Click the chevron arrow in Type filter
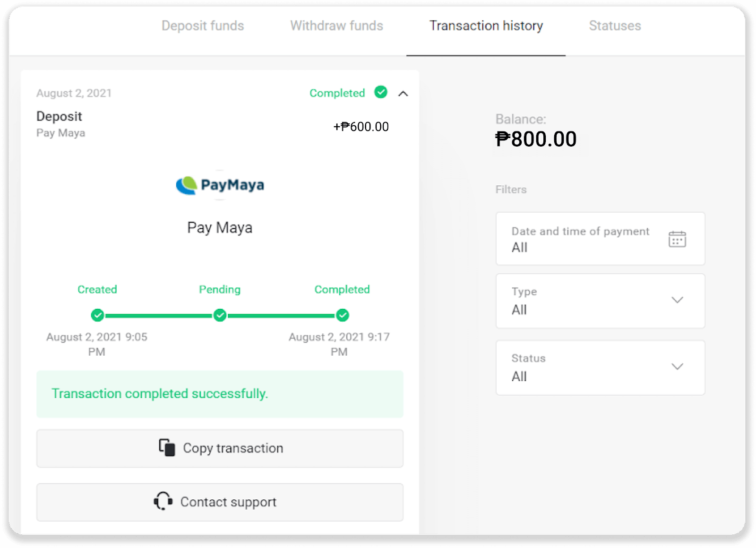756x548 pixels. click(677, 300)
